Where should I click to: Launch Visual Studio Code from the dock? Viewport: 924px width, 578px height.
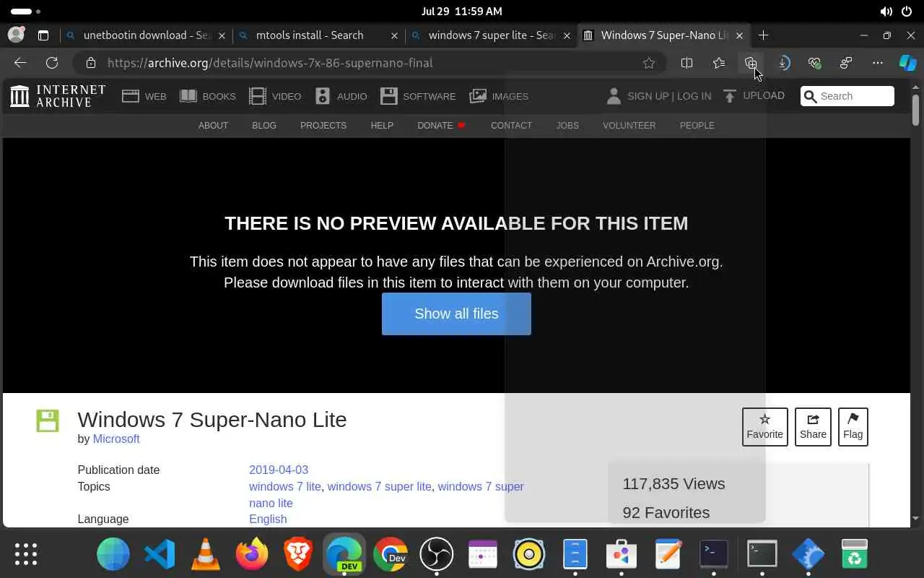coord(160,554)
